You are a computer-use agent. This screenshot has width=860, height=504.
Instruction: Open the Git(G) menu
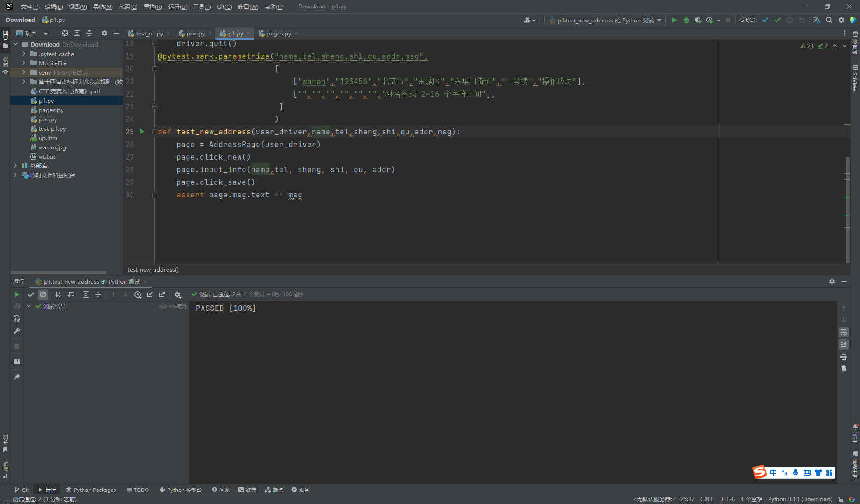[224, 7]
